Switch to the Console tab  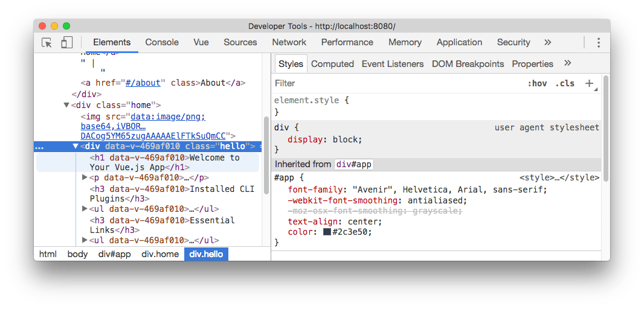162,42
